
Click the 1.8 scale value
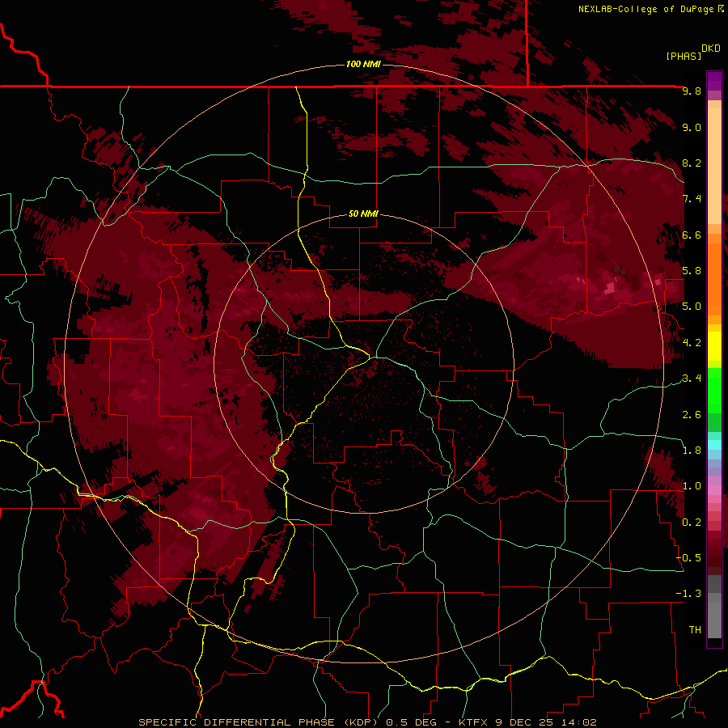(x=692, y=451)
